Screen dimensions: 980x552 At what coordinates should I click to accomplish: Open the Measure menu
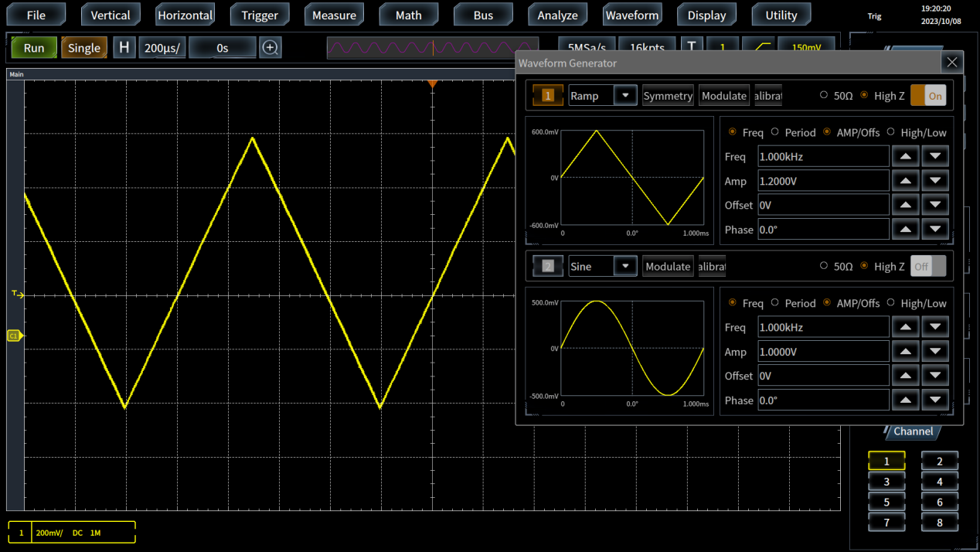[334, 15]
